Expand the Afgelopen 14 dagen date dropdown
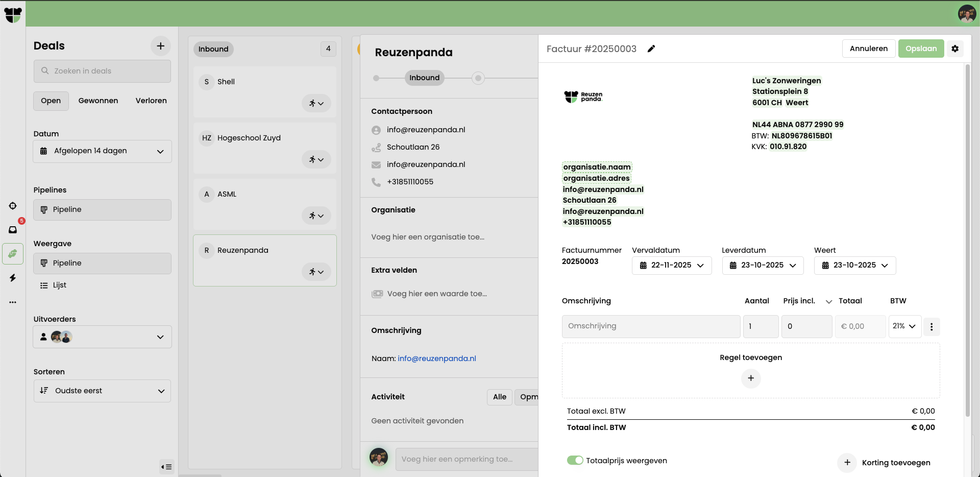This screenshot has height=477, width=980. [102, 151]
